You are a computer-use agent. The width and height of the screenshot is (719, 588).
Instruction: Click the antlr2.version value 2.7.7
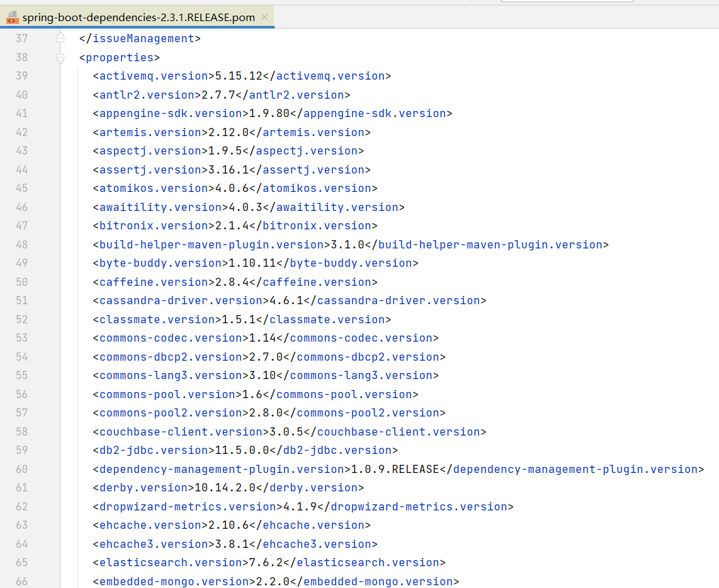(218, 95)
